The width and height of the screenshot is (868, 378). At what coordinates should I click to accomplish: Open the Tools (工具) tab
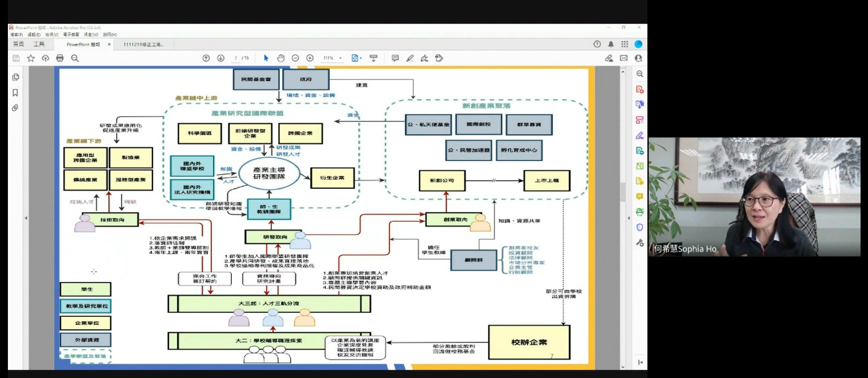point(39,44)
